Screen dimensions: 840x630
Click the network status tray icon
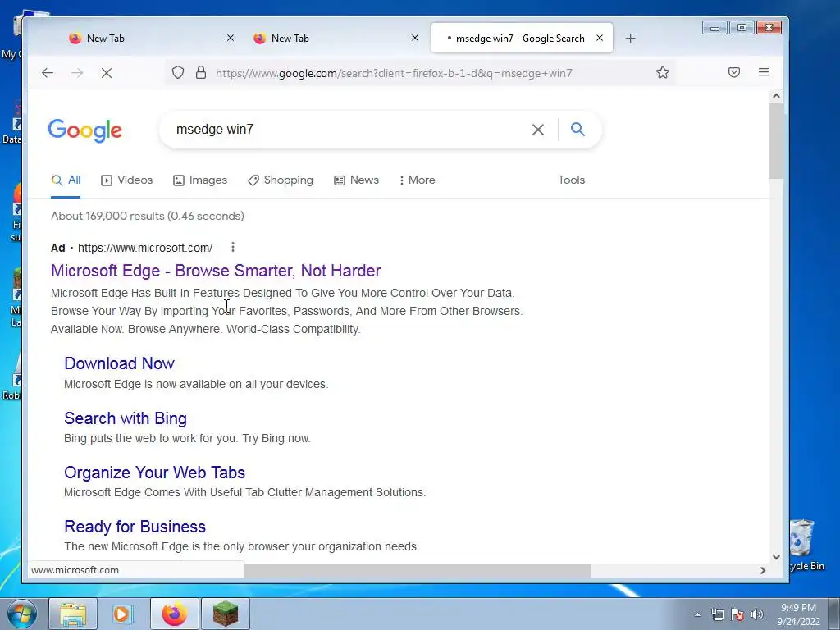717,614
